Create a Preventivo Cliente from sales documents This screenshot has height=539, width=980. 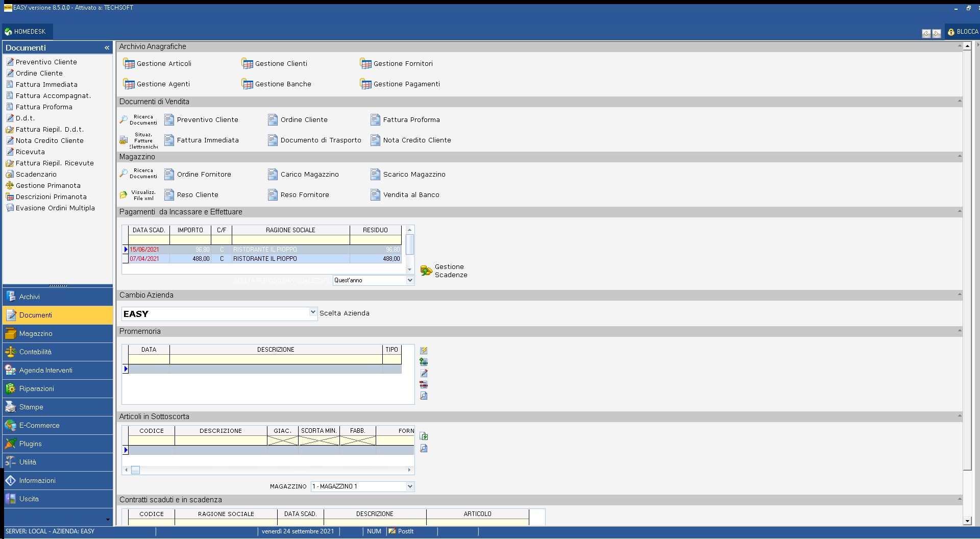[x=201, y=120]
